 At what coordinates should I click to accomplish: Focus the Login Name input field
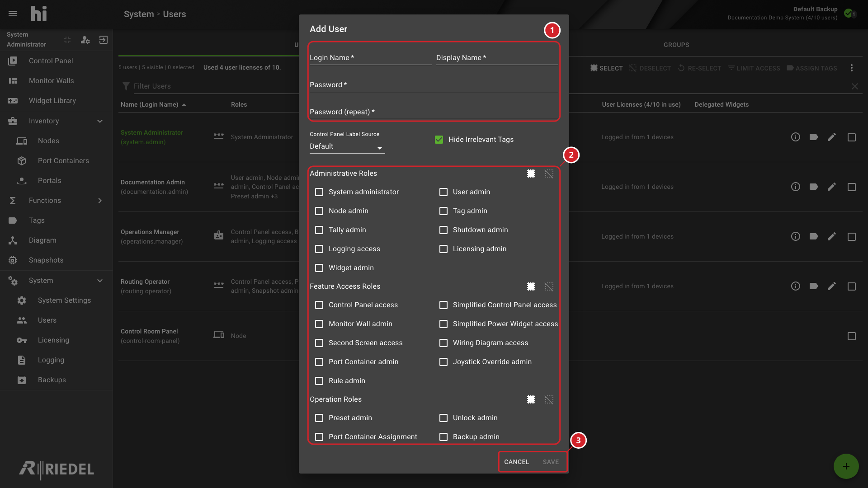(371, 58)
